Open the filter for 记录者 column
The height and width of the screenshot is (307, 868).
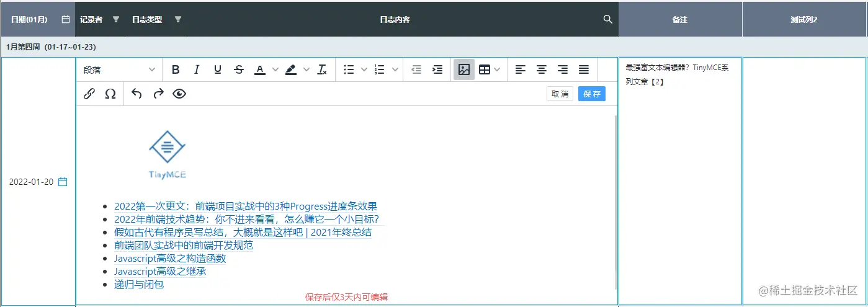pos(115,19)
